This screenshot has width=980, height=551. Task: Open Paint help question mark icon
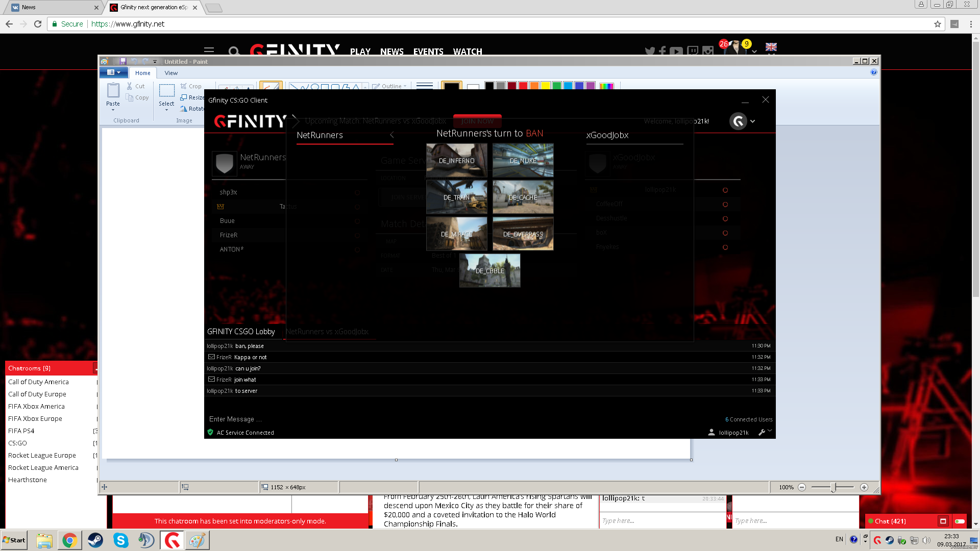click(x=873, y=72)
